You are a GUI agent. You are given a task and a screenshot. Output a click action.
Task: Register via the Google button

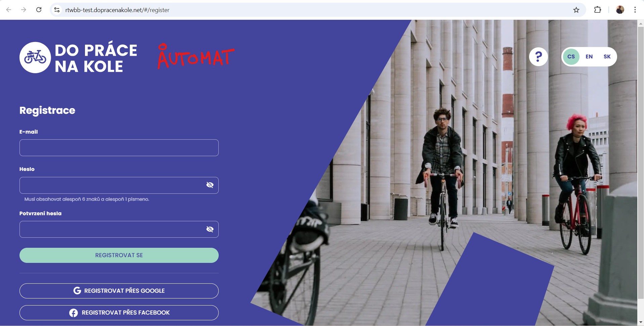(119, 291)
